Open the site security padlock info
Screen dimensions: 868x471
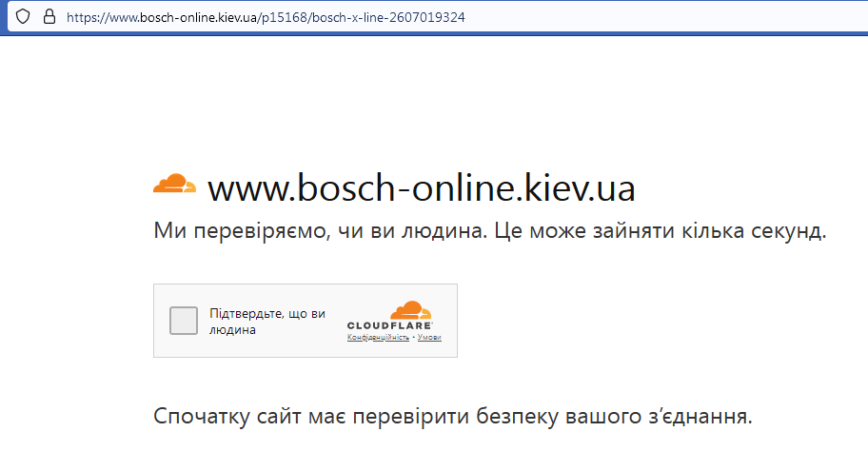click(49, 16)
